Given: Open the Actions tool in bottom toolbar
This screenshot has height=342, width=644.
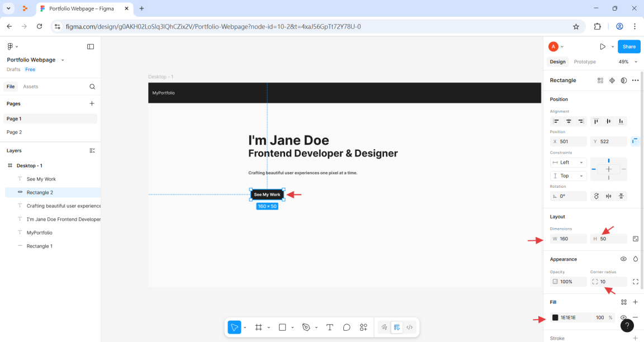Looking at the screenshot, I should [363, 327].
